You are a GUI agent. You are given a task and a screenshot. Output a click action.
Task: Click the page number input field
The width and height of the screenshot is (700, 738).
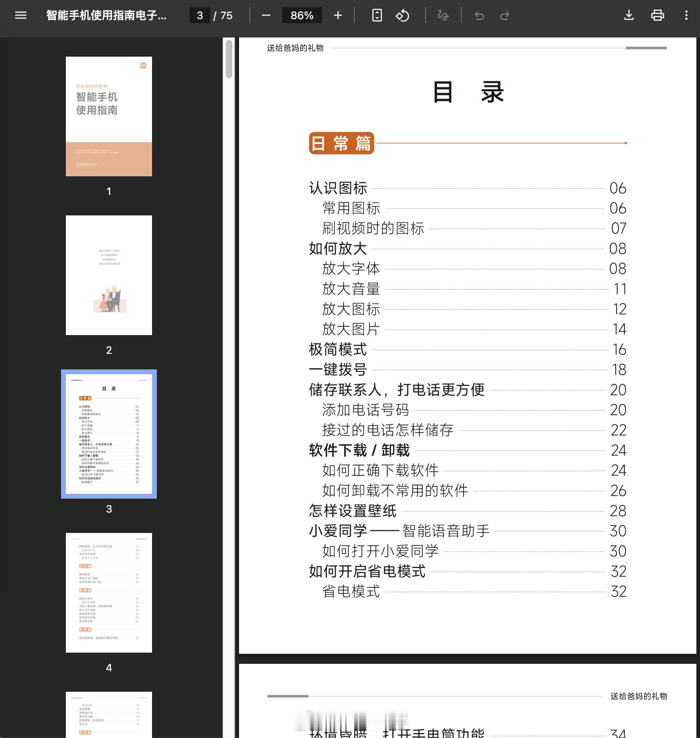pyautogui.click(x=200, y=16)
